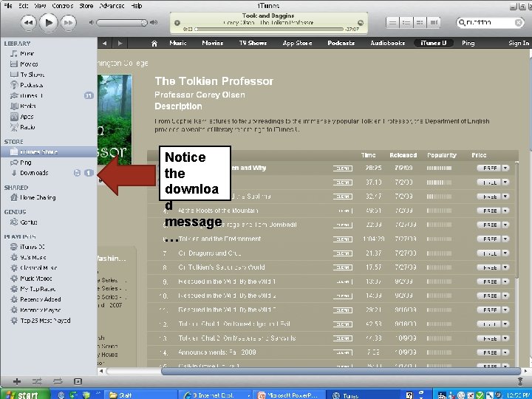Image resolution: width=532 pixels, height=399 pixels.
Task: Clear the search field with the X icon
Action: point(519,23)
